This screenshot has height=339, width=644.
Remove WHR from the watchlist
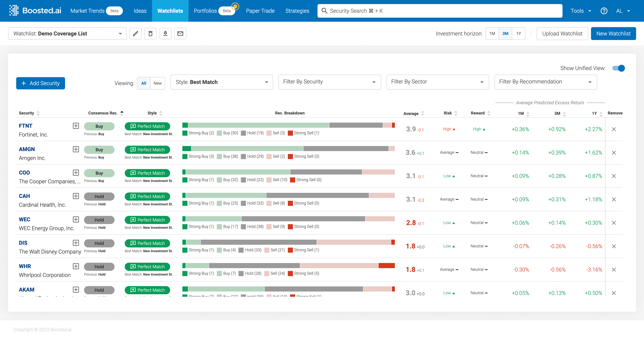tap(614, 270)
